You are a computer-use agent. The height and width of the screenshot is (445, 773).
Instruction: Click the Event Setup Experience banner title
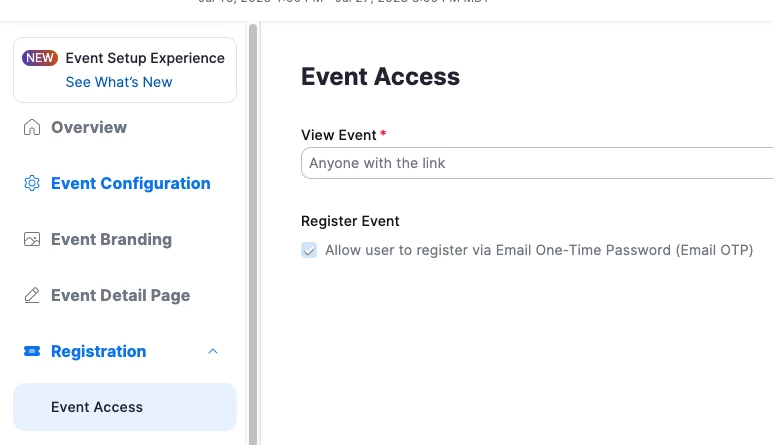[x=145, y=58]
